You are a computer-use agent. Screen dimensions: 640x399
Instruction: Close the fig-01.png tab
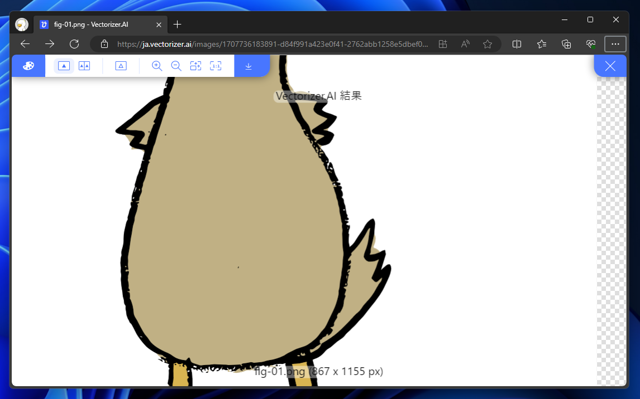[159, 24]
